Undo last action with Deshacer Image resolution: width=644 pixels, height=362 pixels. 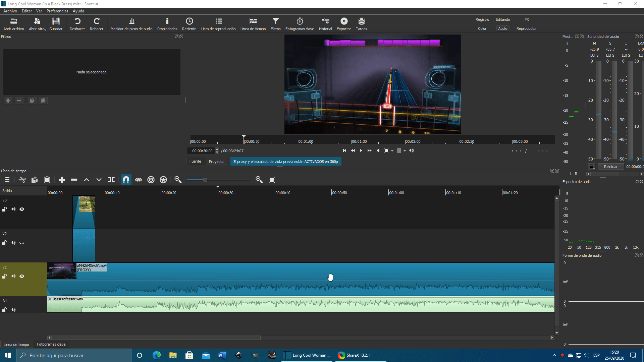click(x=77, y=24)
